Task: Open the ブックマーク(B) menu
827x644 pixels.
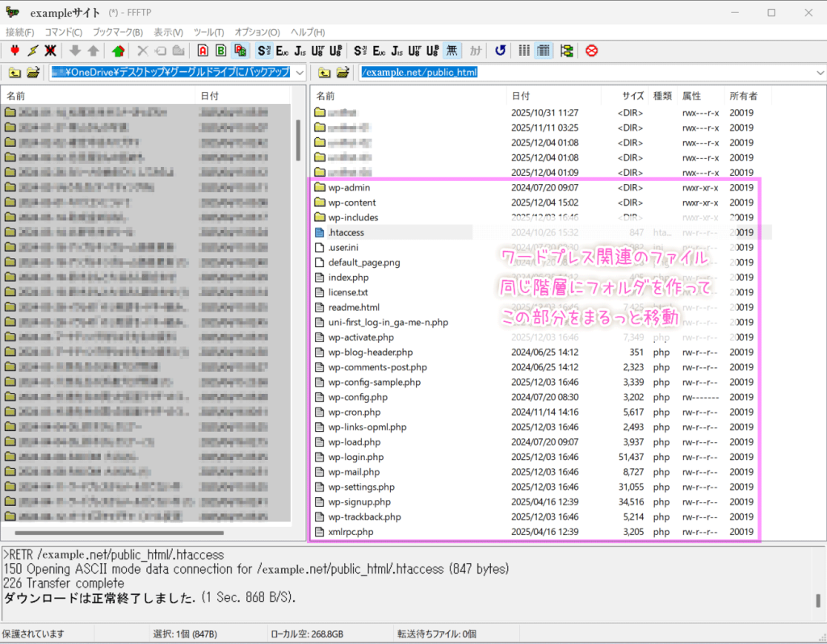Action: (x=117, y=32)
